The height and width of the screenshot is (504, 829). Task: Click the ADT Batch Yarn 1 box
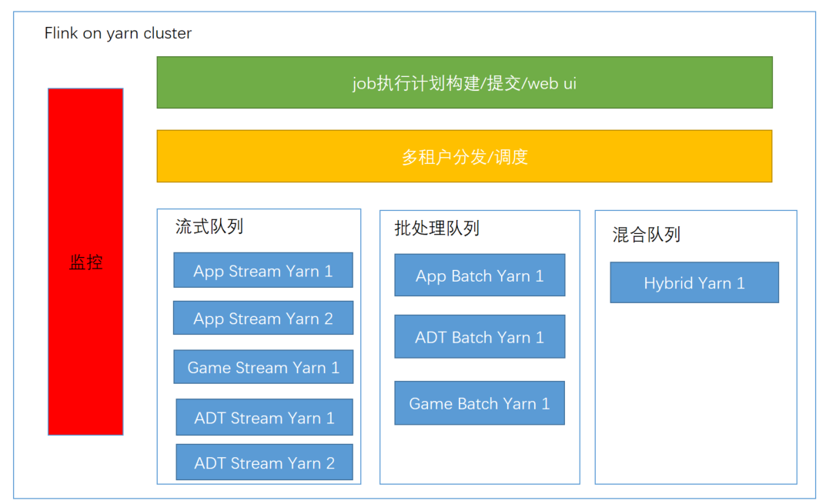pyautogui.click(x=480, y=336)
